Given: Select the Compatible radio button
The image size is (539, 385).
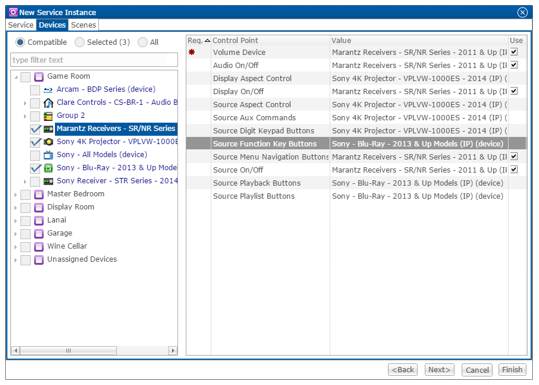Looking at the screenshot, I should coord(20,42).
